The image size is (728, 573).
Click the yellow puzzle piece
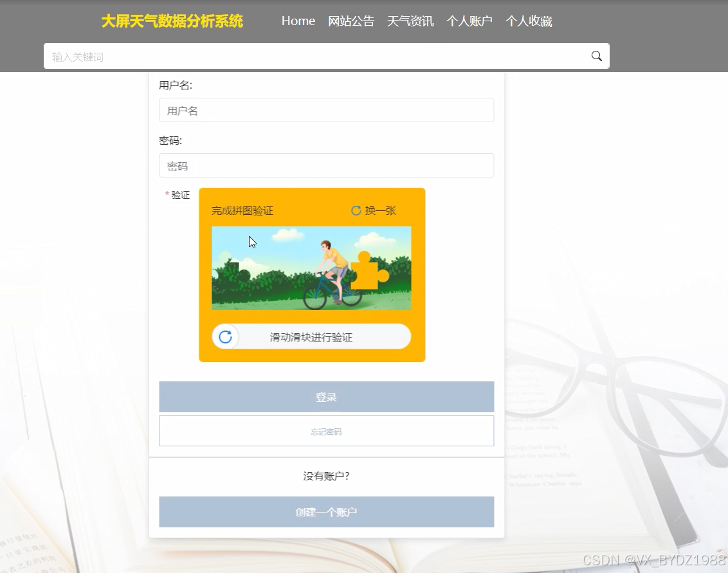click(x=370, y=271)
